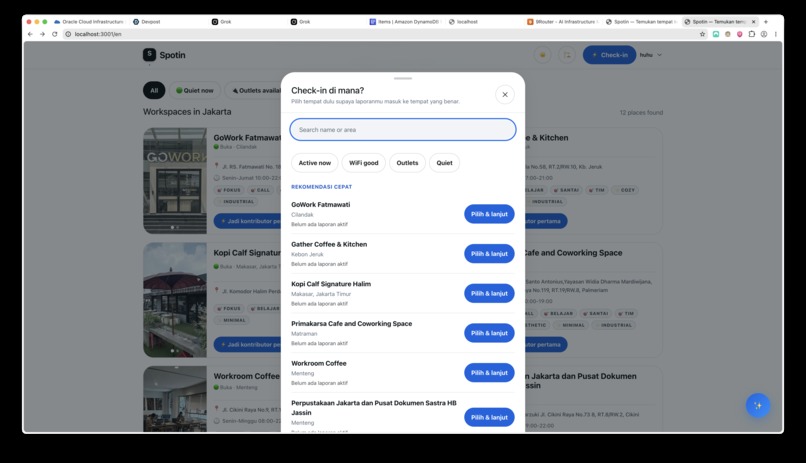Choose Pilih & lanjut for Gather Coffee & Kitchen
Screen dimensions: 806x463
[x=489, y=254]
